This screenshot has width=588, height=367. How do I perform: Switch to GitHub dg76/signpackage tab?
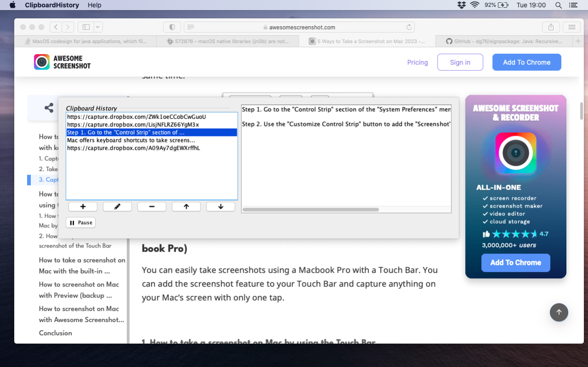(503, 41)
